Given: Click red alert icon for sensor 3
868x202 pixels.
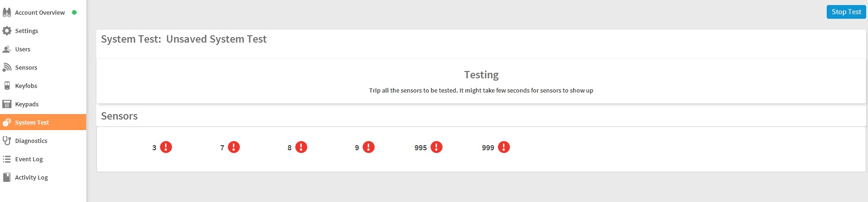Looking at the screenshot, I should [x=166, y=147].
